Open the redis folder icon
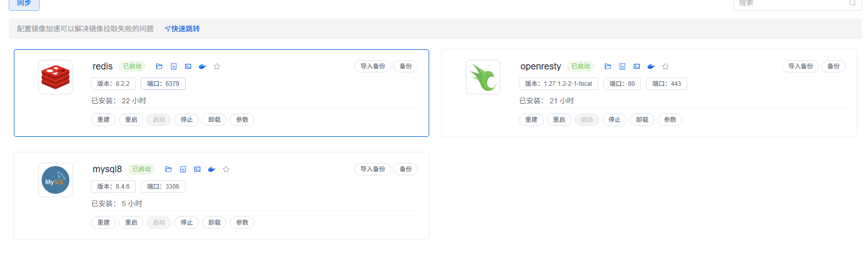This screenshot has height=256, width=868. [159, 66]
